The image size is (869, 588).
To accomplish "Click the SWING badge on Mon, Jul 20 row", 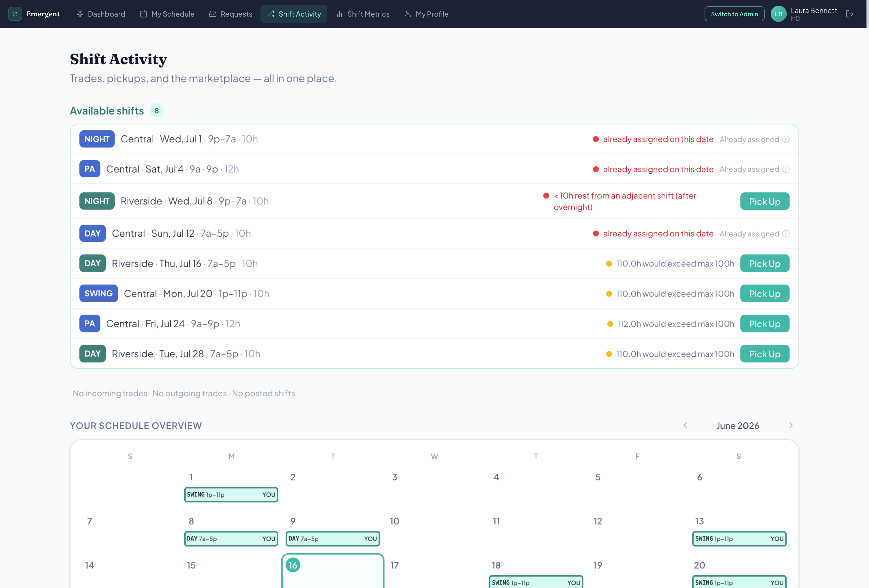I will point(98,293).
